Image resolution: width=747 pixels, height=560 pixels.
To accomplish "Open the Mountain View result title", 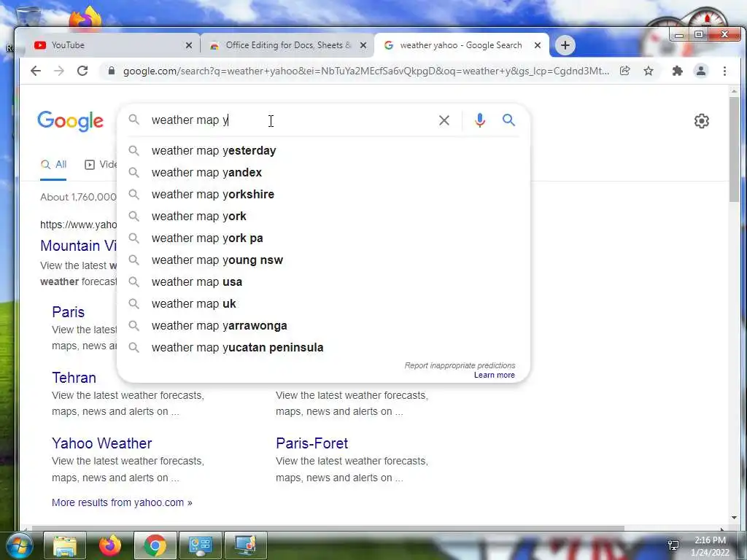I will [x=79, y=246].
